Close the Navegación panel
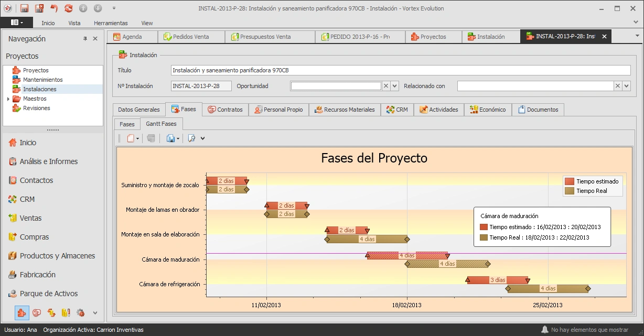The width and height of the screenshot is (644, 336). [x=95, y=39]
